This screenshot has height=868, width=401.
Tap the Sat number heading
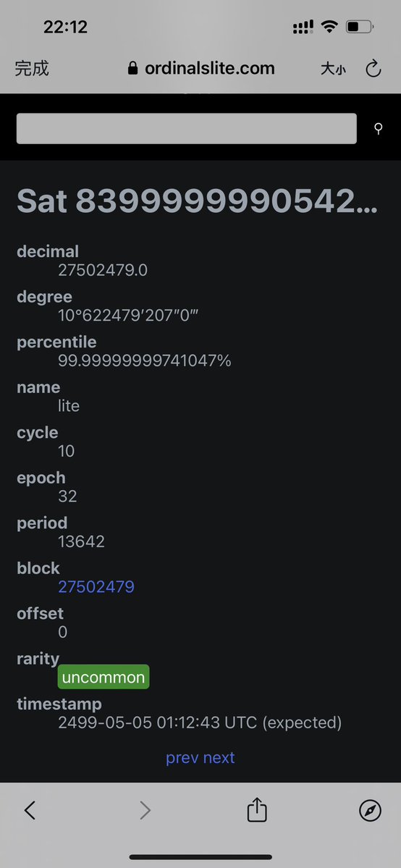coord(197,201)
